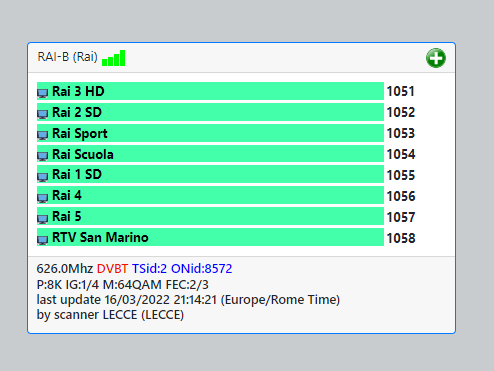The width and height of the screenshot is (494, 371).
Task: Click the TSid:2 value
Action: coord(149,268)
